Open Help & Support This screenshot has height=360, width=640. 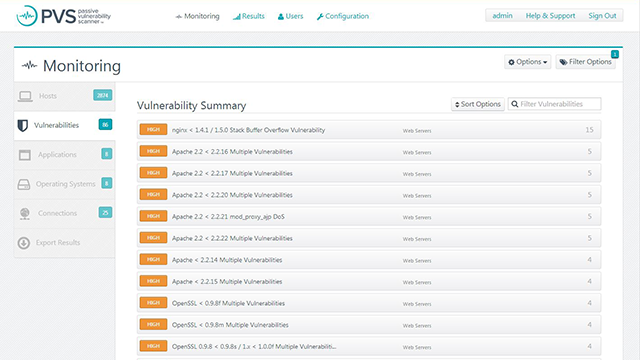point(550,16)
